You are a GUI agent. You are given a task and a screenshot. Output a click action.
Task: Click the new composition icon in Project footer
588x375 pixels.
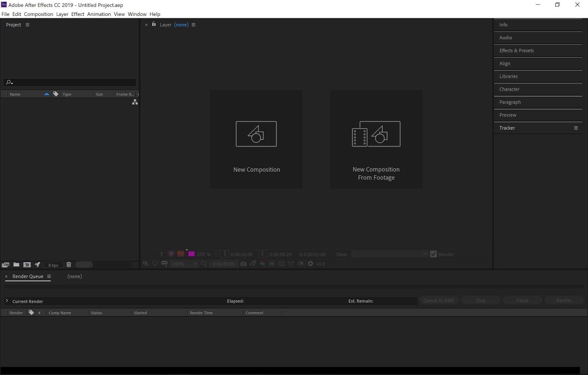tap(27, 265)
